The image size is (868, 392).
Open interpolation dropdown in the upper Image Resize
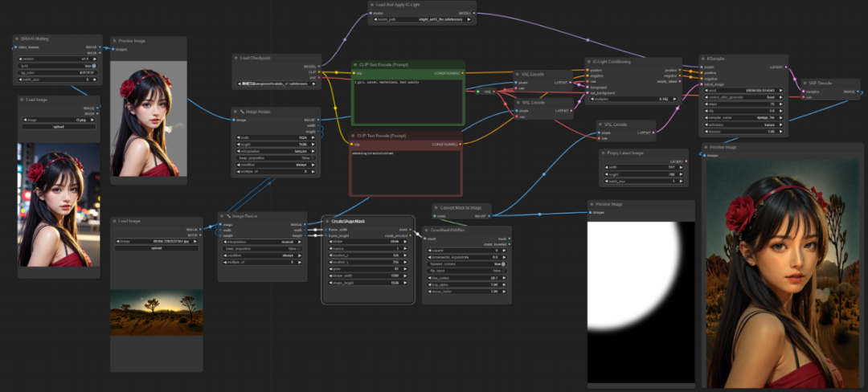coord(276,151)
